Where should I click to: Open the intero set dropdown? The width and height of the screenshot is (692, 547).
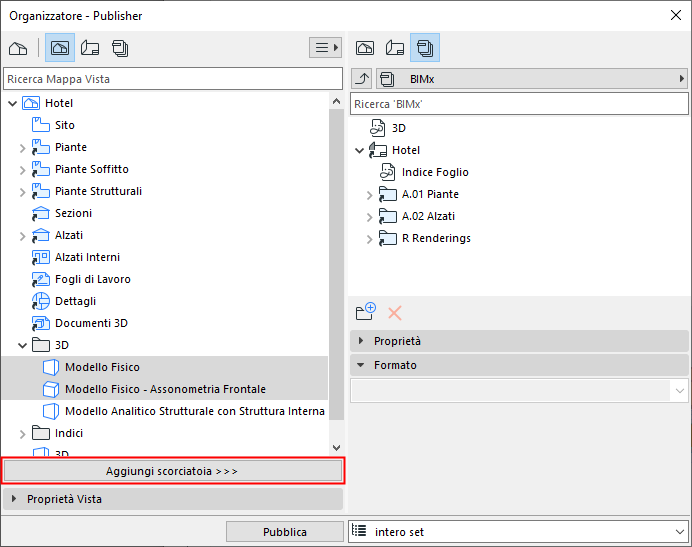tap(519, 532)
